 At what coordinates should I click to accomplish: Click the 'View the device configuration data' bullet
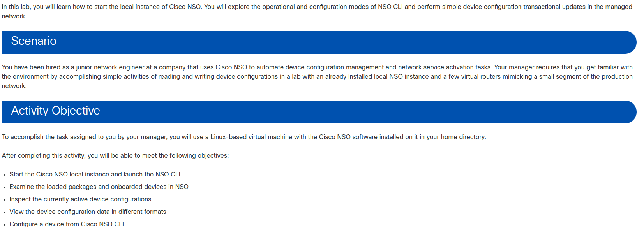tap(88, 212)
